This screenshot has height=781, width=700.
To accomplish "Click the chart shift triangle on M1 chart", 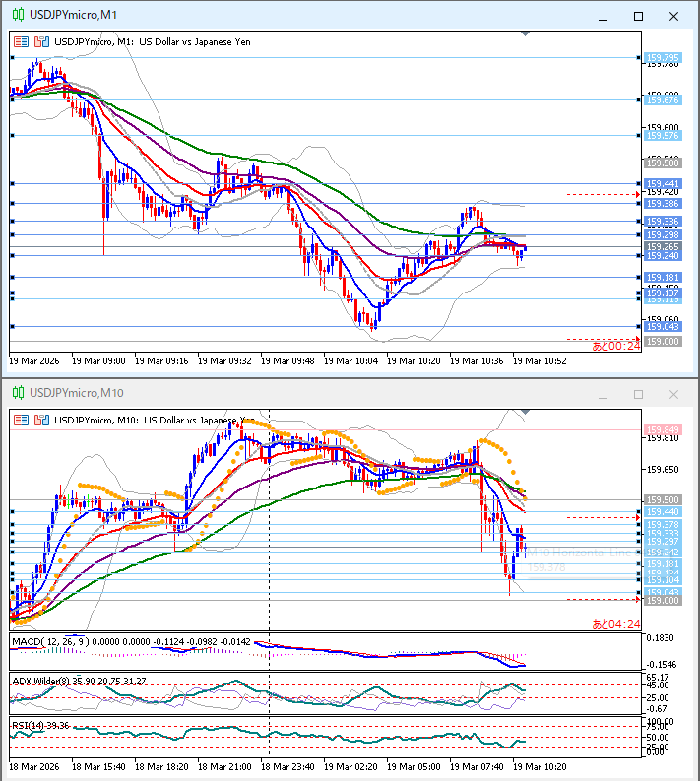I will (x=524, y=34).
